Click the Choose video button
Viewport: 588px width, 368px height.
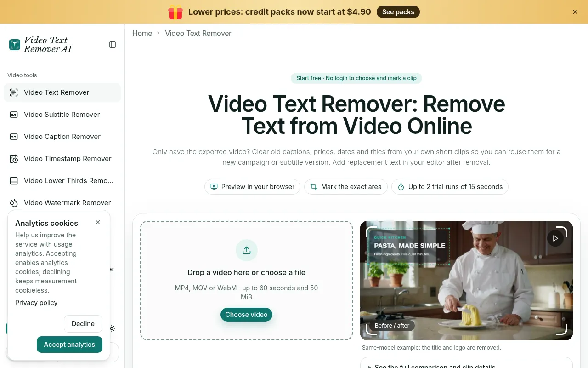[246, 315]
